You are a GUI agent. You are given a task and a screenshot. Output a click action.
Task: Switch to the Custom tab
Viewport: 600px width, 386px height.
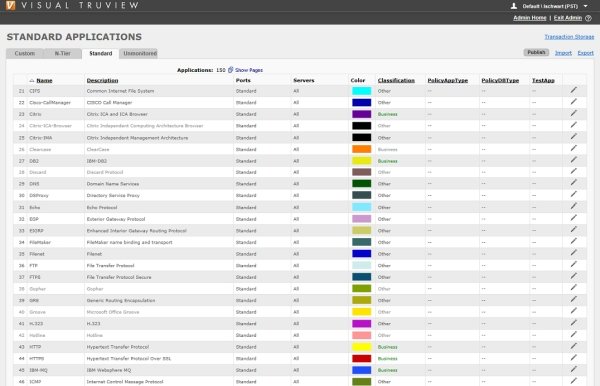(25, 54)
